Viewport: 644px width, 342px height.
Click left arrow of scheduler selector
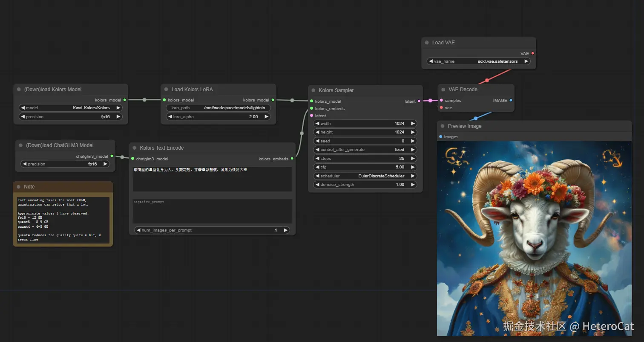point(317,176)
